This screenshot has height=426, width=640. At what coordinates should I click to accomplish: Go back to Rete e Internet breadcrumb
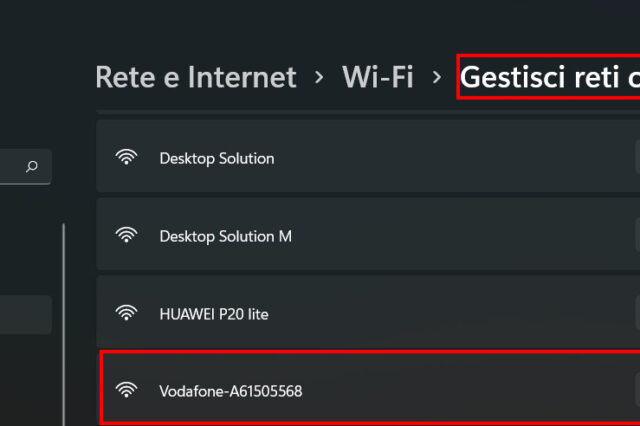(x=196, y=77)
